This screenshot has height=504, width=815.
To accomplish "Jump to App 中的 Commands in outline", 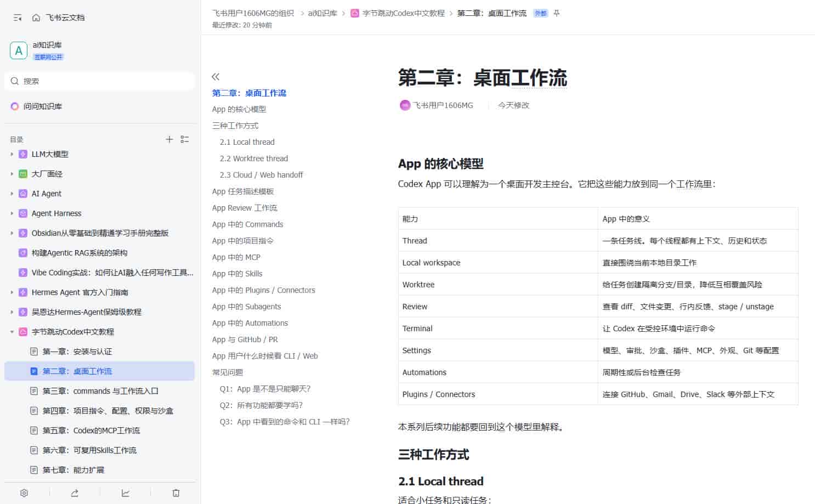I will (248, 224).
